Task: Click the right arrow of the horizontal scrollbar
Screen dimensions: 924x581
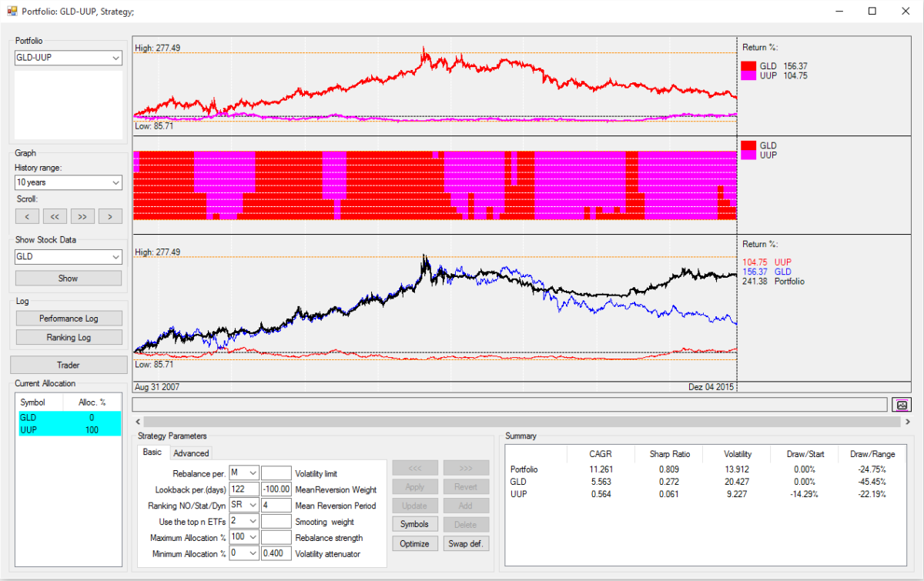Action: pos(907,422)
